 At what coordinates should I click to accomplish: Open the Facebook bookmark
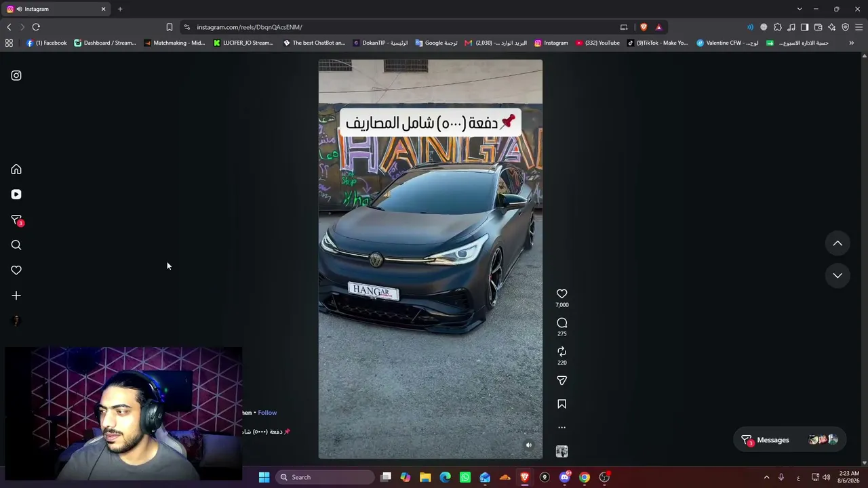[47, 43]
